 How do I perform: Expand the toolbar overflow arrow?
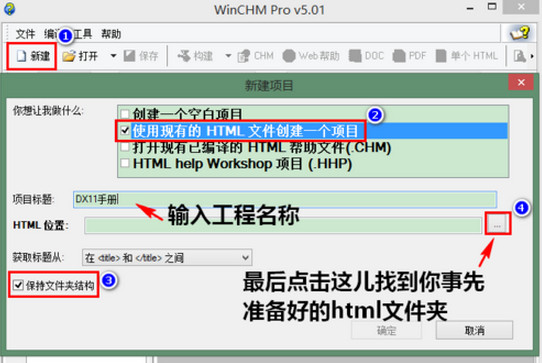[x=532, y=56]
